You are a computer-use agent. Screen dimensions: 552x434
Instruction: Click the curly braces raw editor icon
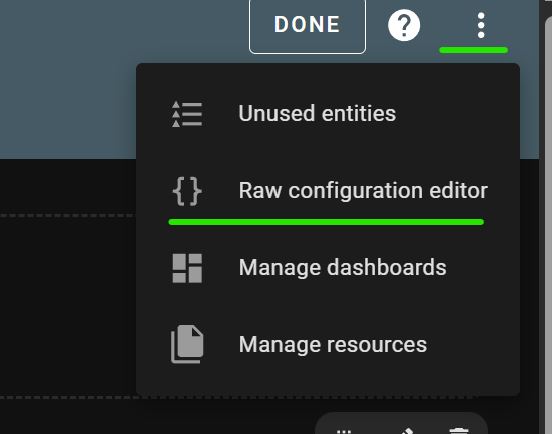click(187, 191)
